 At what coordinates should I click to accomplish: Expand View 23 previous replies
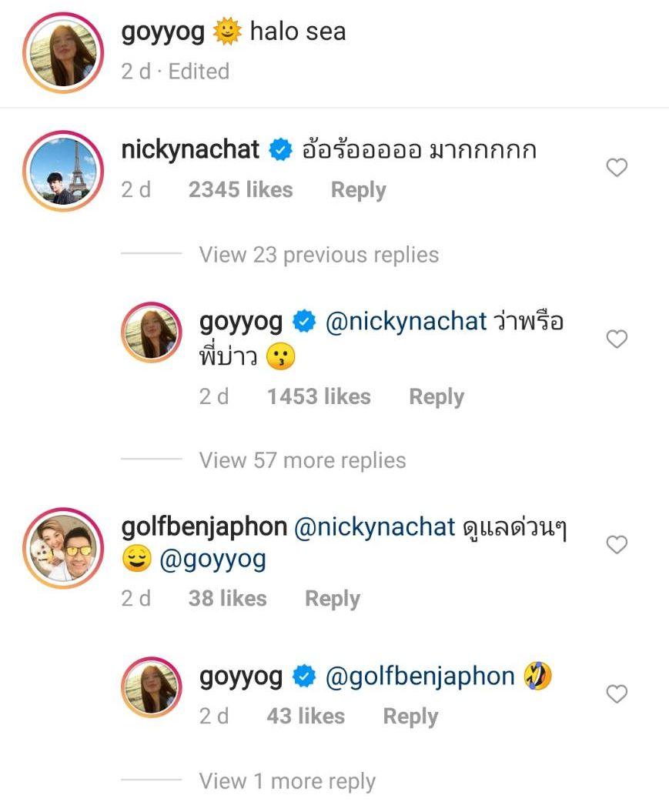[319, 255]
